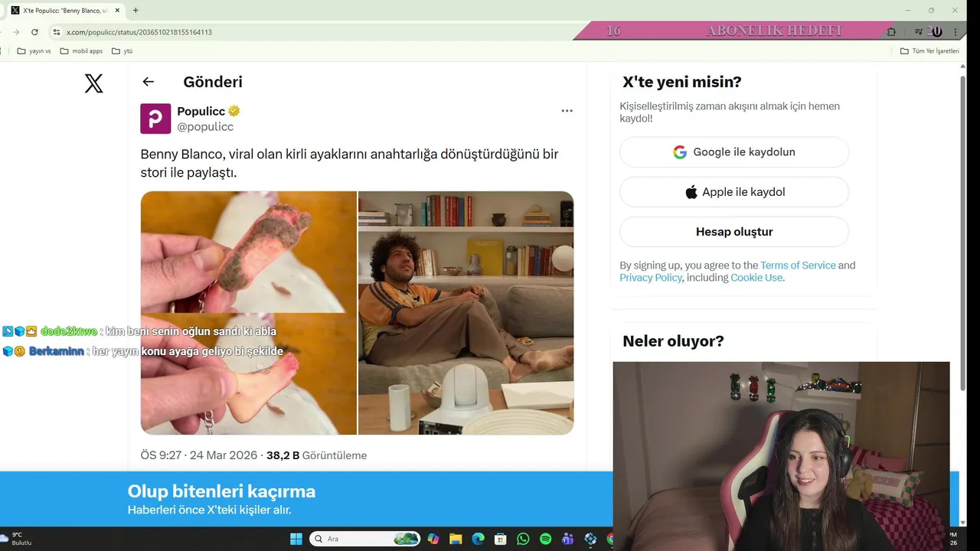Sign up with Google ile kaydolun

(x=734, y=152)
